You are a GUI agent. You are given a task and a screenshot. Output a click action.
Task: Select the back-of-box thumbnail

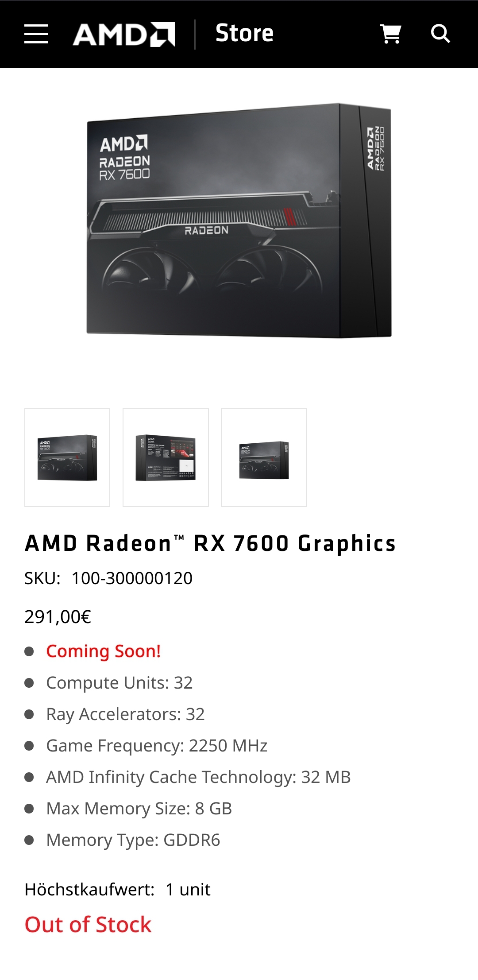click(166, 457)
